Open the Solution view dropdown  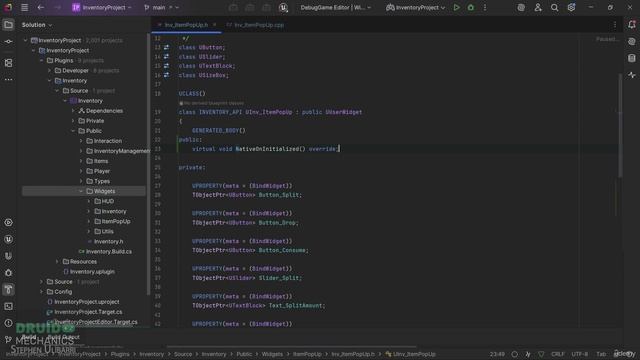(37, 25)
